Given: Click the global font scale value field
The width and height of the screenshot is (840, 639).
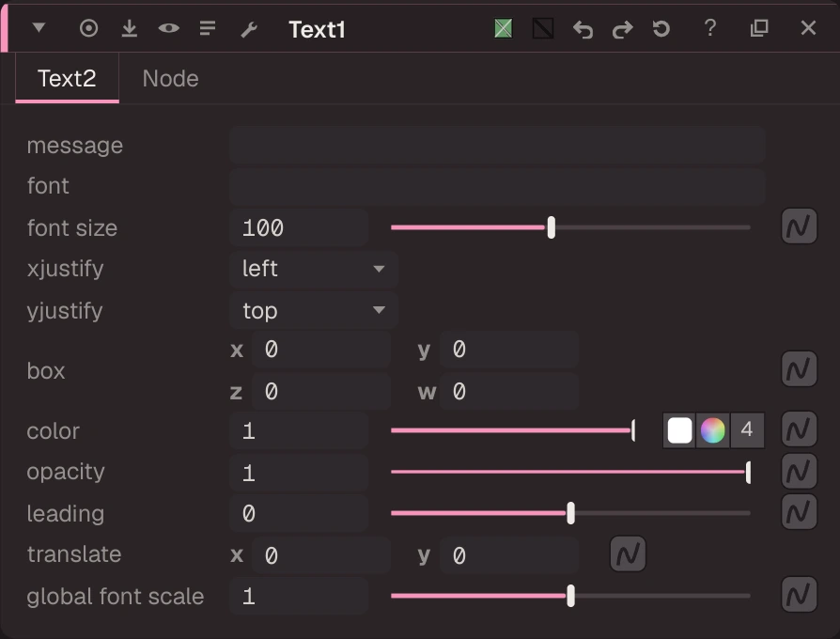Looking at the screenshot, I should pos(299,596).
